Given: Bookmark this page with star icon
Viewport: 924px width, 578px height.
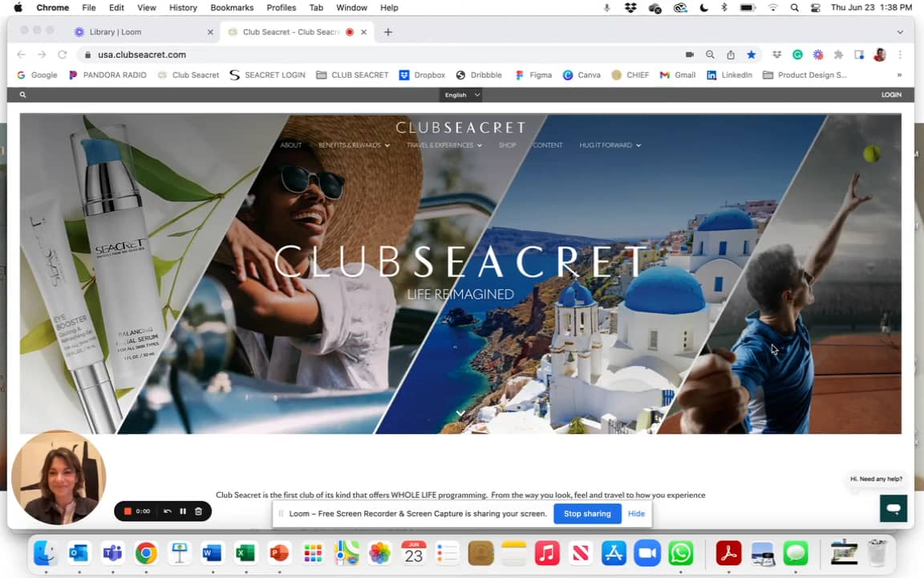Looking at the screenshot, I should (751, 55).
